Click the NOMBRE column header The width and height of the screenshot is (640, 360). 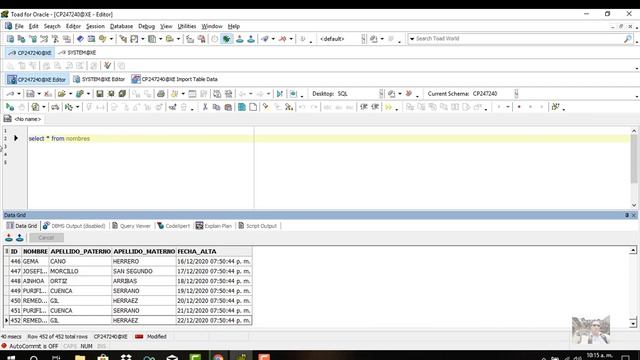(35, 251)
